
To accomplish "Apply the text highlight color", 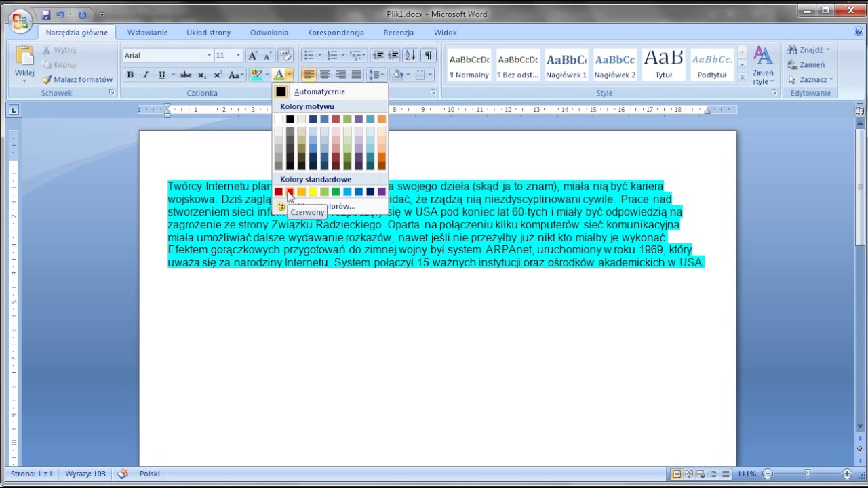I will pos(256,75).
